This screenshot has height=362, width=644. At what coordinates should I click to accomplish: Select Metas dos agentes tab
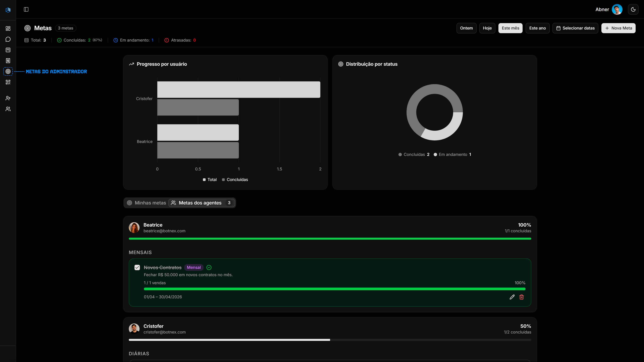pyautogui.click(x=201, y=203)
